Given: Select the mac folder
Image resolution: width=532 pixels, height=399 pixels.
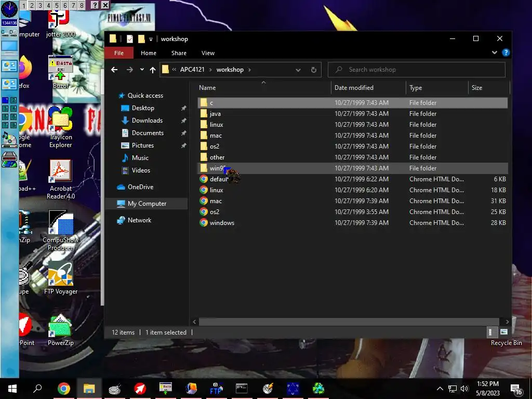Looking at the screenshot, I should 353,136.
